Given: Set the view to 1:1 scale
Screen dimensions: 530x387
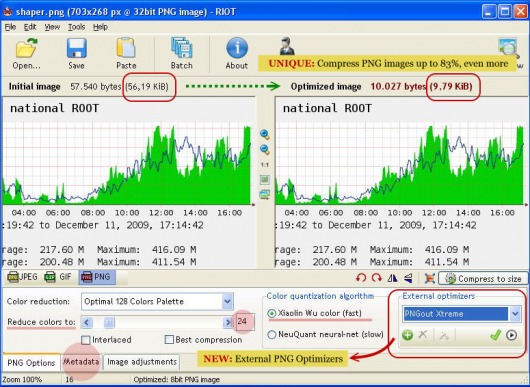Looking at the screenshot, I should pos(265,165).
